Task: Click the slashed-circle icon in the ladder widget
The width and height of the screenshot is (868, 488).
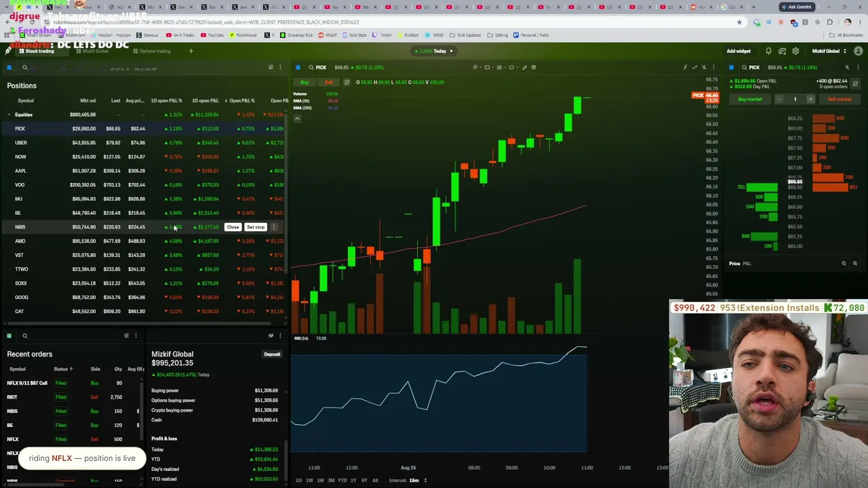Action: [x=855, y=83]
